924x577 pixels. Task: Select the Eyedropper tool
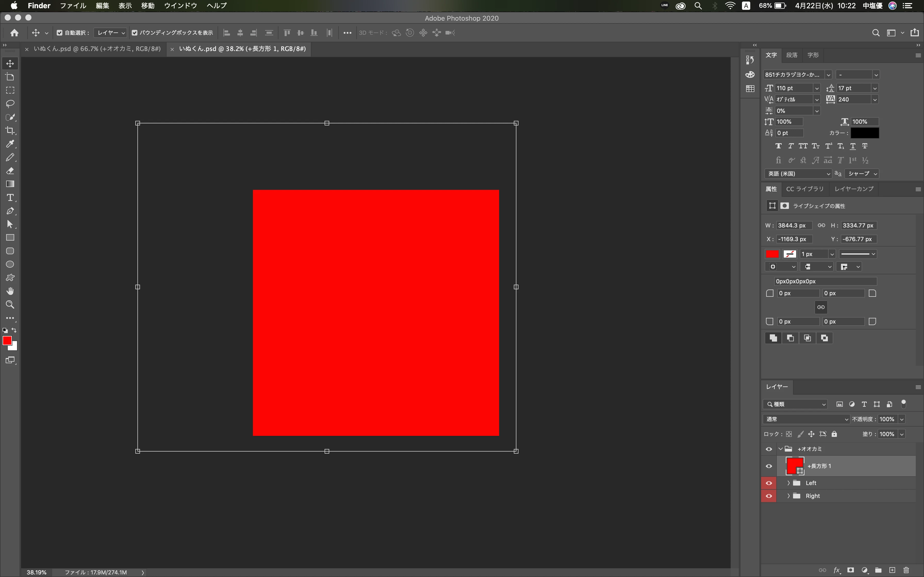10,144
